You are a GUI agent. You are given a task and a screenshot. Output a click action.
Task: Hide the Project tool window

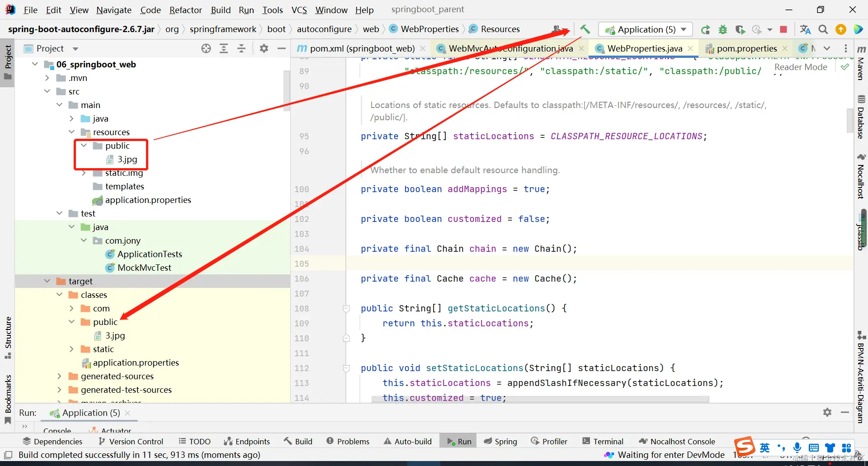click(281, 48)
